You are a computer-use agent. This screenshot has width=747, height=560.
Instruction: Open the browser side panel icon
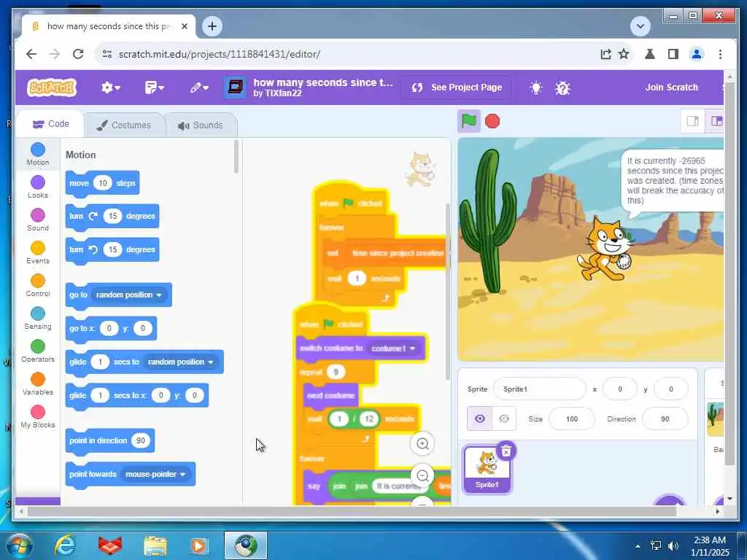coord(673,54)
